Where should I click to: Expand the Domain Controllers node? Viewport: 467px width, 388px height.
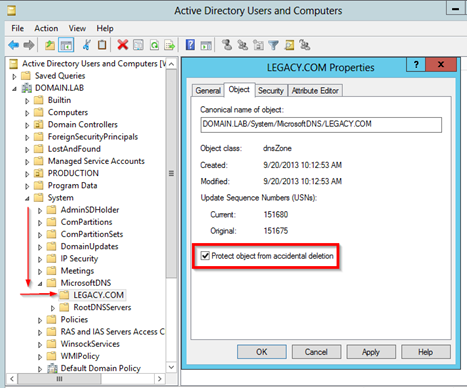[x=27, y=125]
